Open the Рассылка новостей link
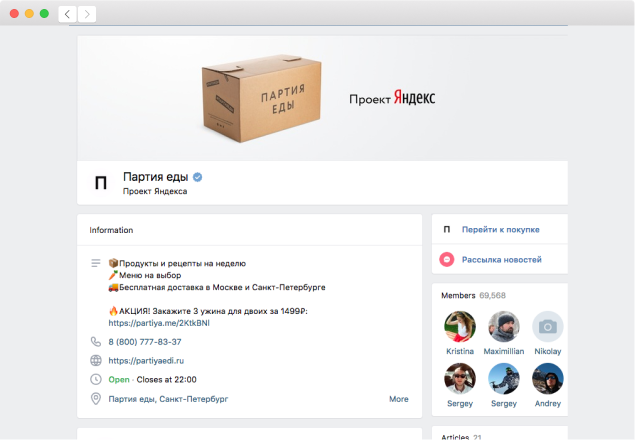 tap(501, 259)
